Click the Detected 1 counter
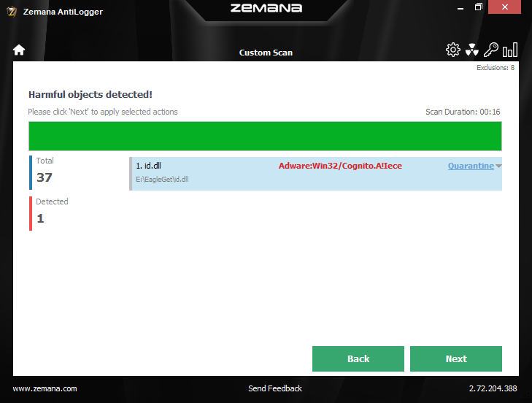 click(x=49, y=213)
